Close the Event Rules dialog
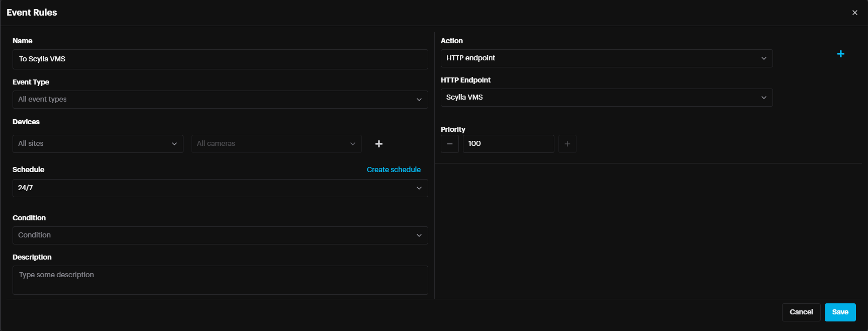The image size is (868, 331). coord(854,13)
